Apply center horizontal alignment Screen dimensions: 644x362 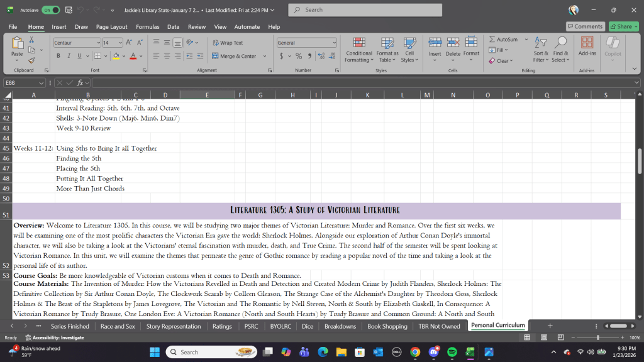pos(167,56)
